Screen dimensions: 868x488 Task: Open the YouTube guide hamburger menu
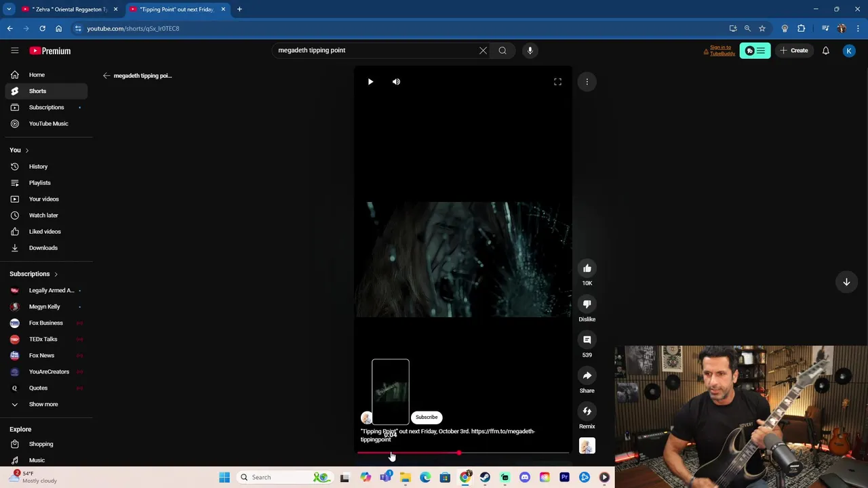pyautogui.click(x=14, y=51)
